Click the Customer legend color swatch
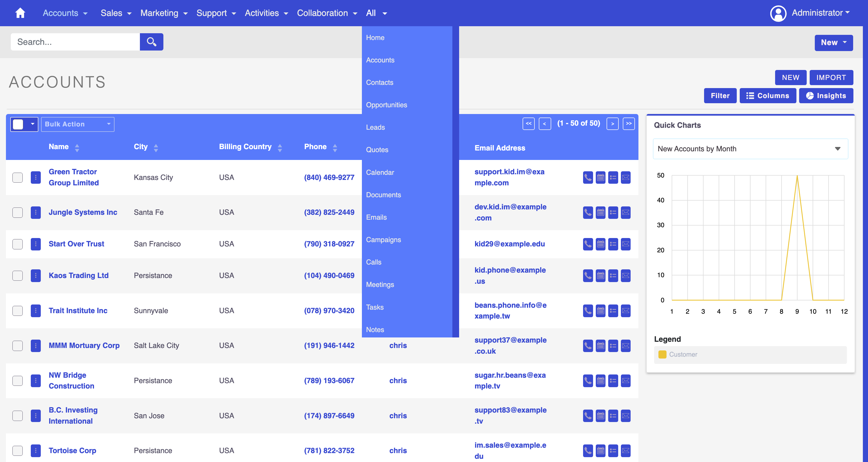The width and height of the screenshot is (868, 462). coord(662,354)
